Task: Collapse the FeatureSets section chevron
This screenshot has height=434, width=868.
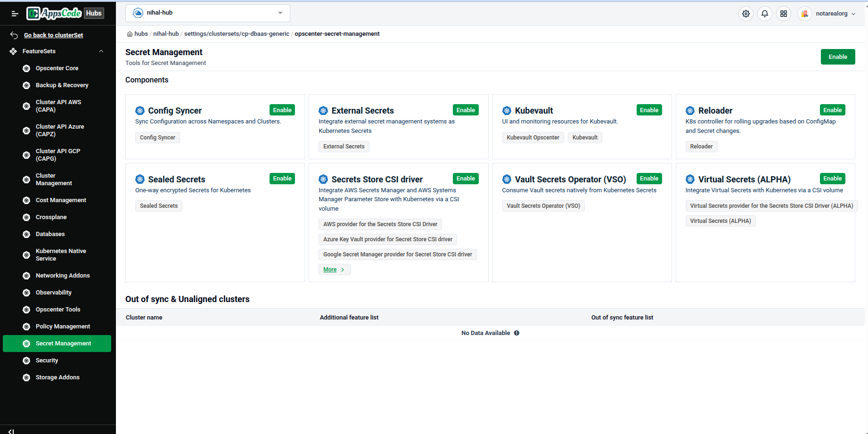Action: click(101, 51)
